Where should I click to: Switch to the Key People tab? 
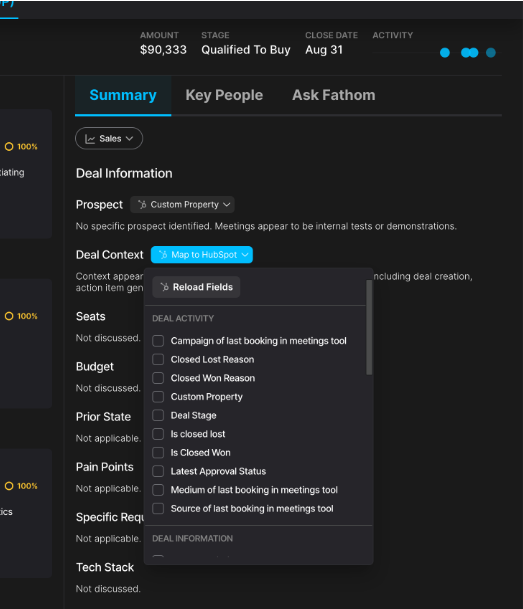pyautogui.click(x=224, y=95)
